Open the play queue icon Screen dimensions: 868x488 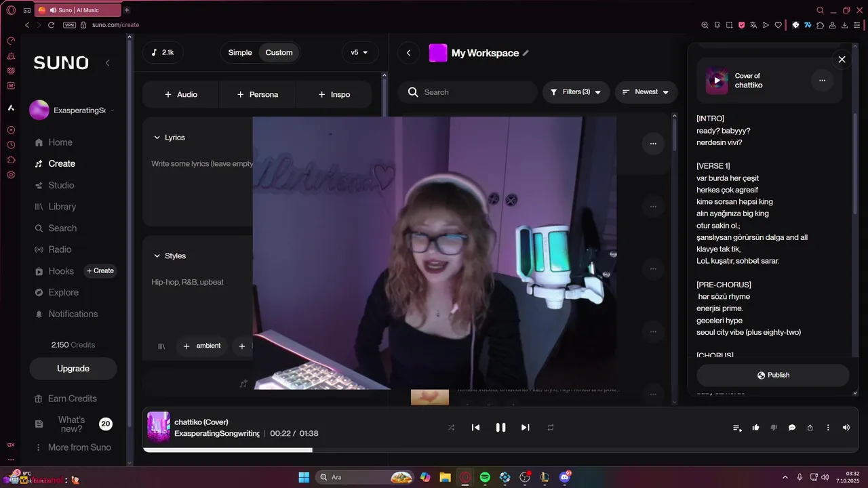pos(737,428)
